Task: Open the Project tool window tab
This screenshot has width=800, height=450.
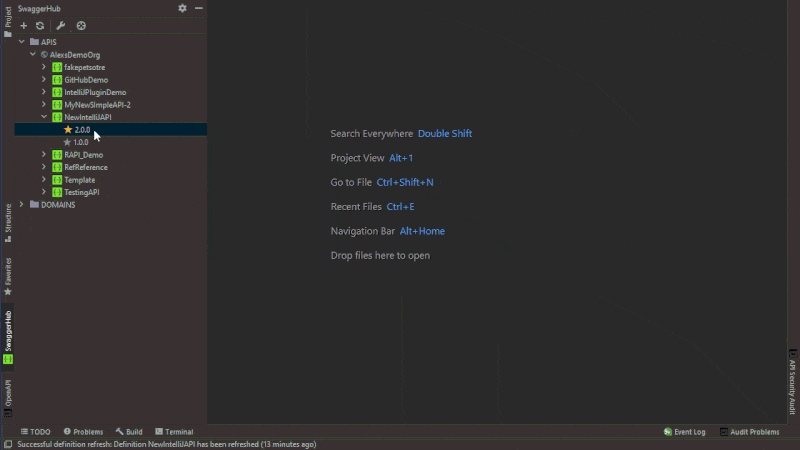Action: (8, 21)
